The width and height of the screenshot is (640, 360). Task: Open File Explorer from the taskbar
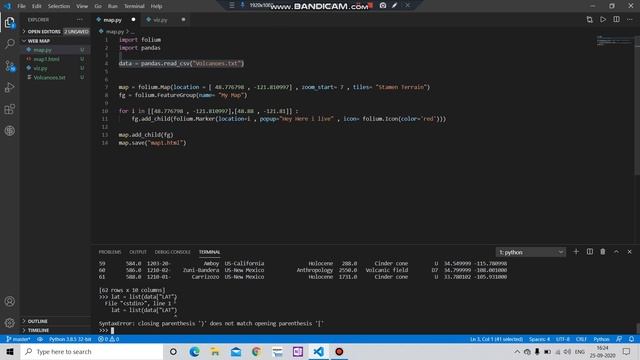point(215,351)
